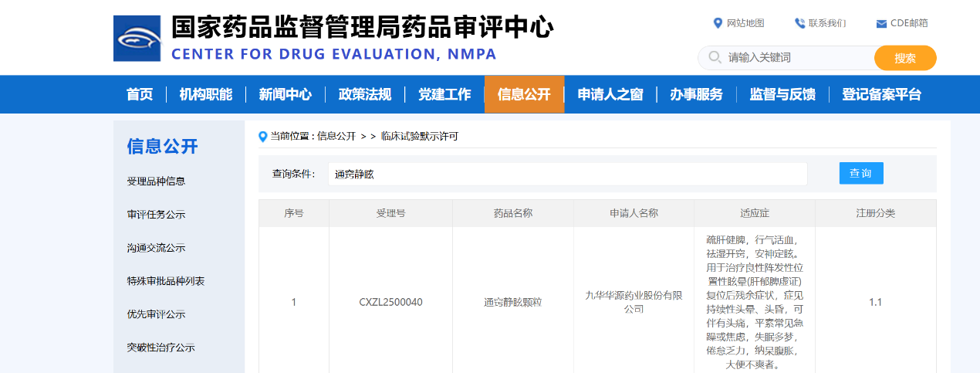The image size is (980, 373).
Task: Click the 查询条件 field containing 通窍静眩
Action: point(567,174)
